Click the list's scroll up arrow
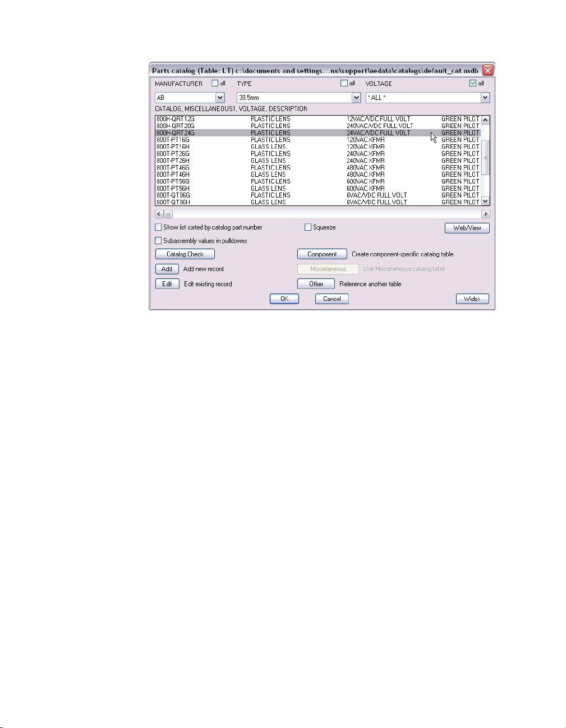 click(x=486, y=120)
